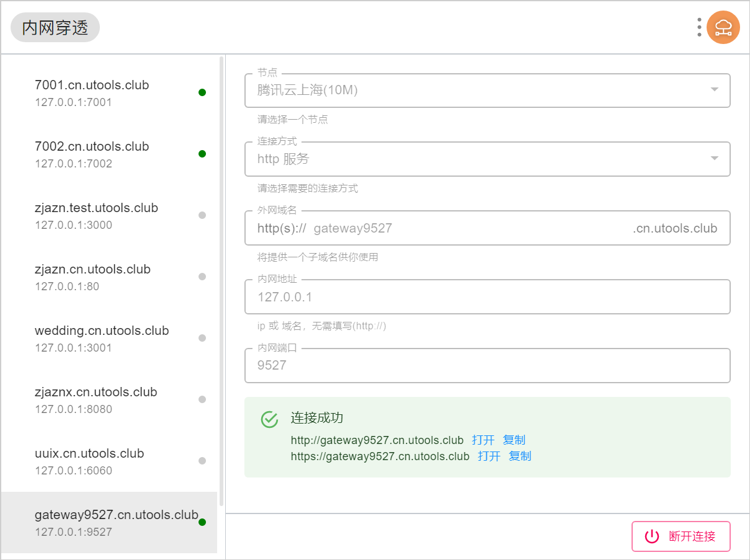Expand the 连接方式 dropdown arrow
This screenshot has width=750, height=560.
point(714,159)
